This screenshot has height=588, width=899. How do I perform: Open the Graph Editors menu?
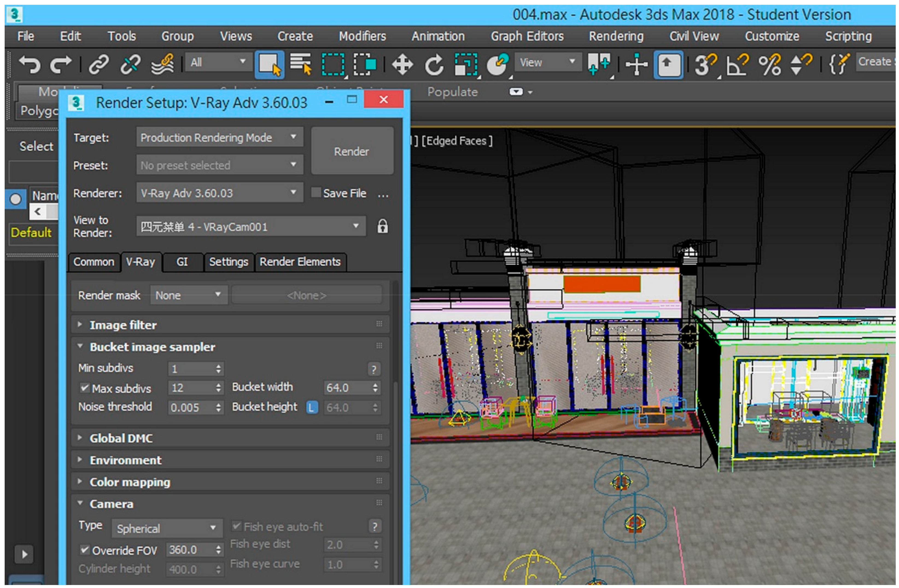click(527, 36)
